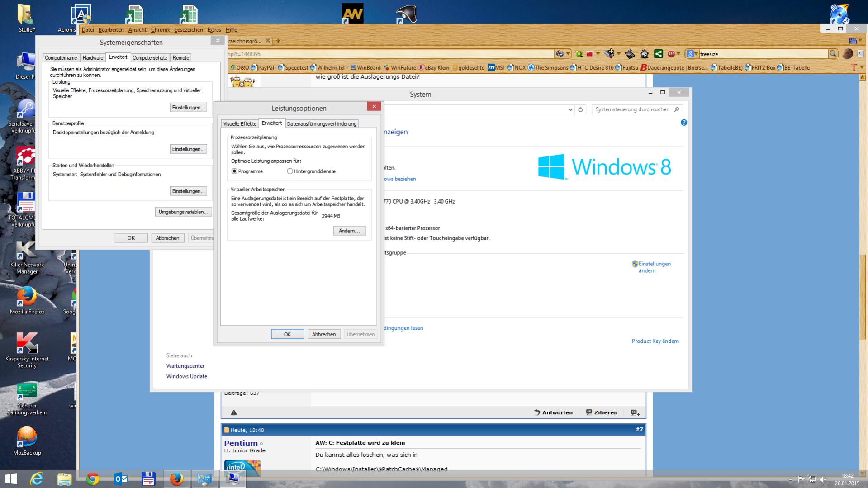Click the refresh icon in System window address bar
The width and height of the screenshot is (868, 488).
click(x=580, y=109)
